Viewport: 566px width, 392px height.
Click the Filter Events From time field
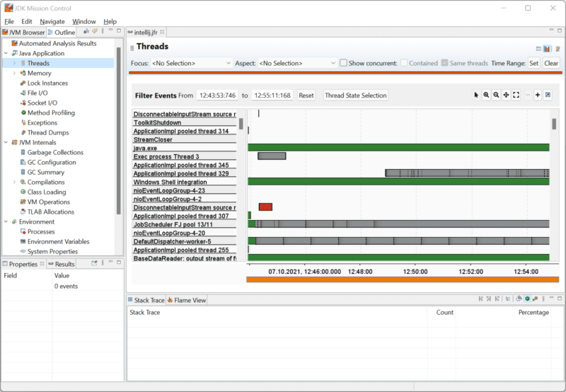(218, 96)
